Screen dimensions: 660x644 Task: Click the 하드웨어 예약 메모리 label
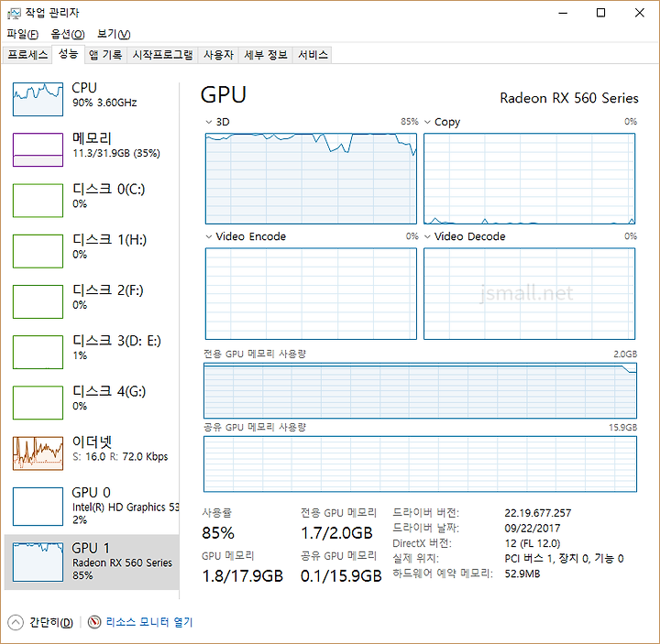[x=443, y=573]
